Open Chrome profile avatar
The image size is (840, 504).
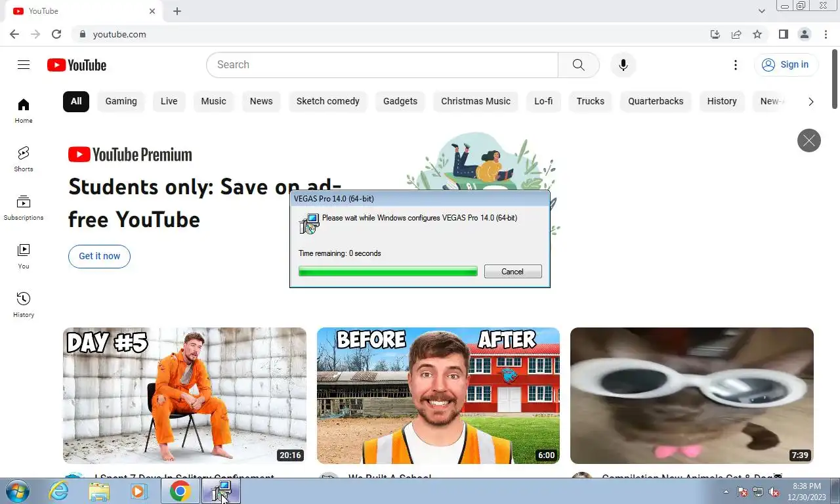[804, 34]
